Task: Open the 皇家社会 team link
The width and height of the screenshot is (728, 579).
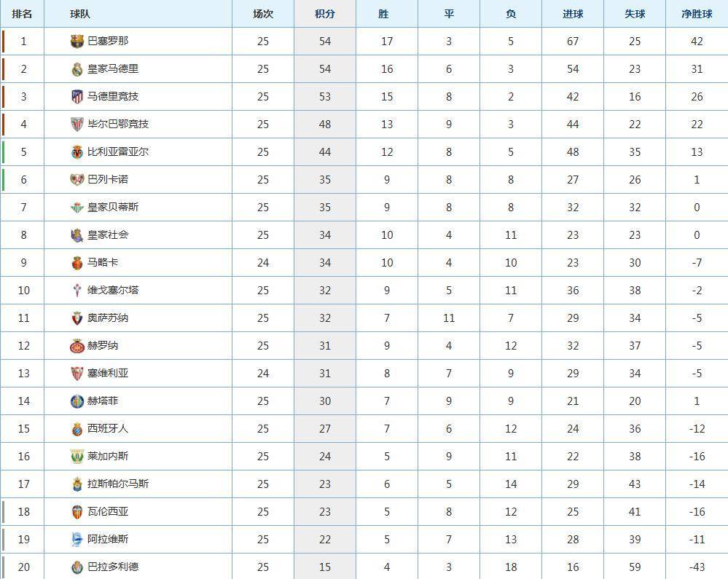Action: pyautogui.click(x=108, y=235)
